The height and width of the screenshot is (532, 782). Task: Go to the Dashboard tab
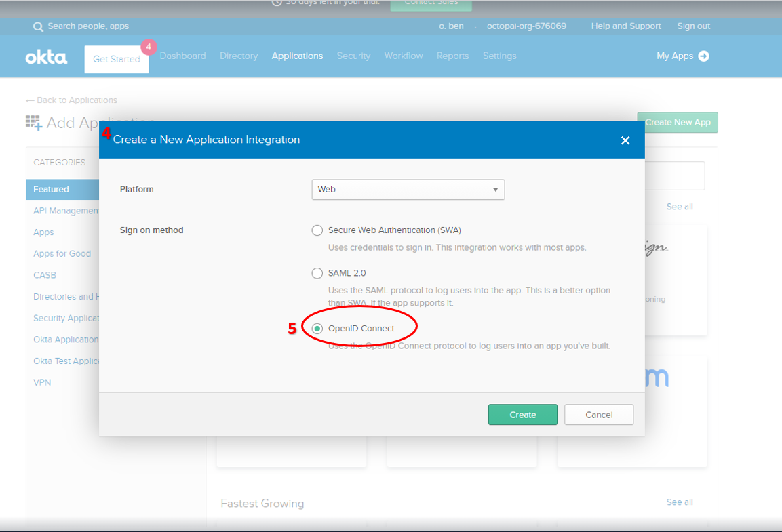(x=182, y=56)
